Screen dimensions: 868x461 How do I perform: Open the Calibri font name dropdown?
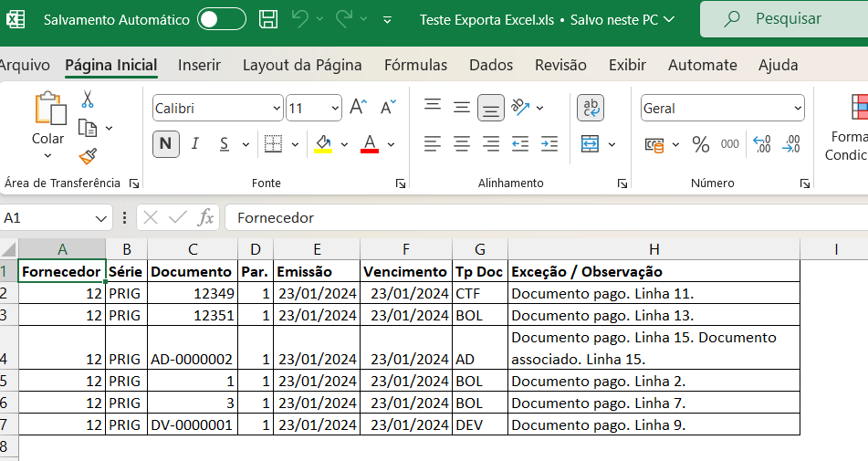277,109
